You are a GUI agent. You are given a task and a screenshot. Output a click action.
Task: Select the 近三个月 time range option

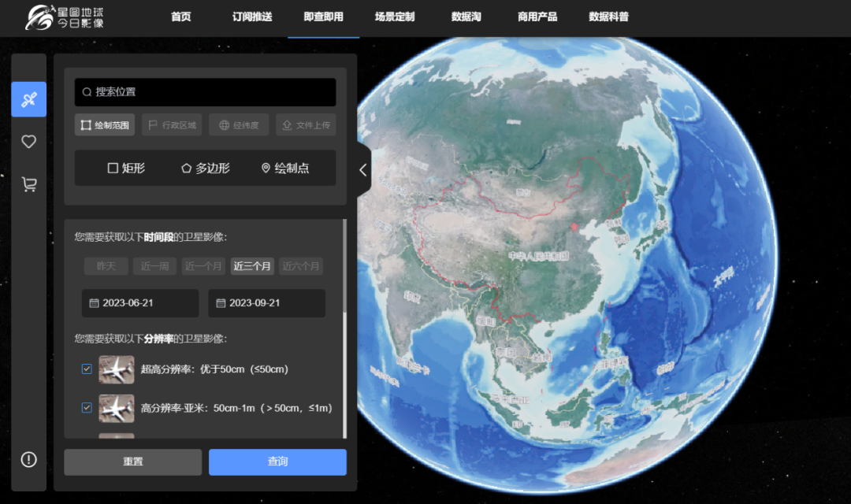click(252, 266)
